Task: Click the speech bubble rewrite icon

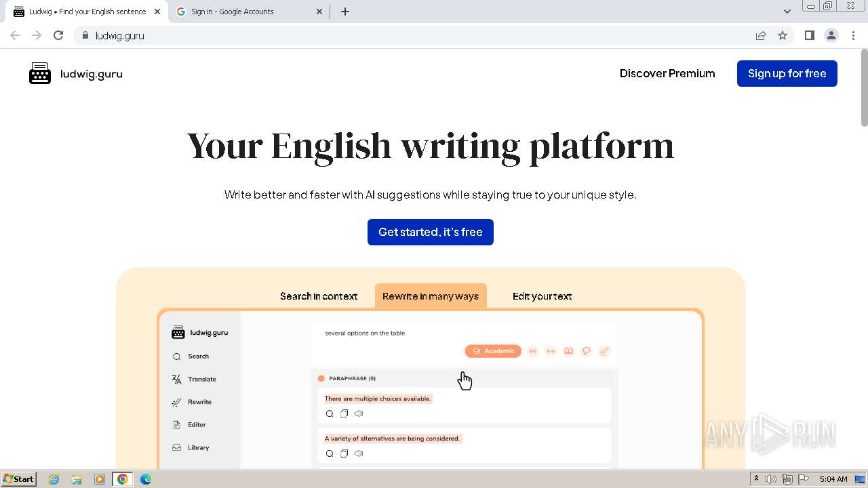Action: [x=587, y=351]
